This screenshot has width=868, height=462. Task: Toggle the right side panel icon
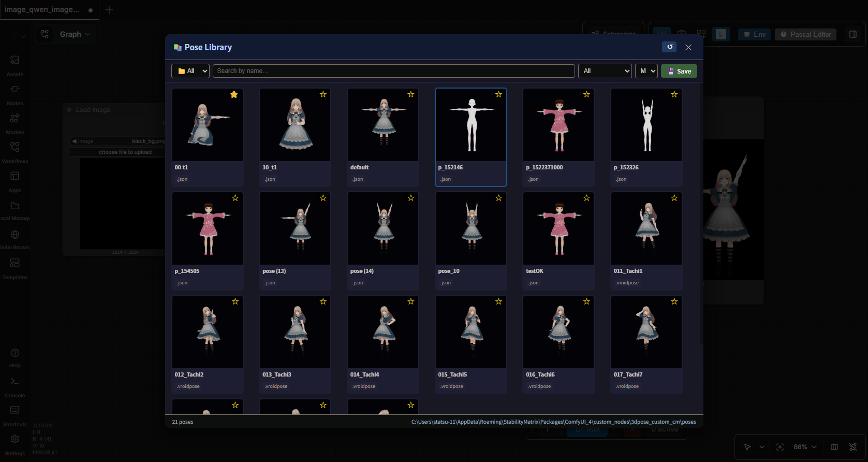[853, 34]
